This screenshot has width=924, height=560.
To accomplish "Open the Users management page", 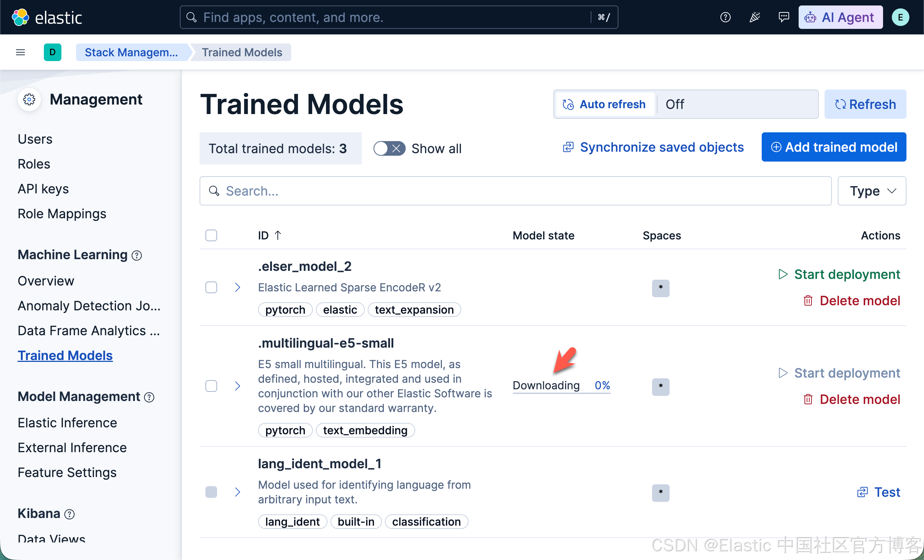I will click(35, 139).
